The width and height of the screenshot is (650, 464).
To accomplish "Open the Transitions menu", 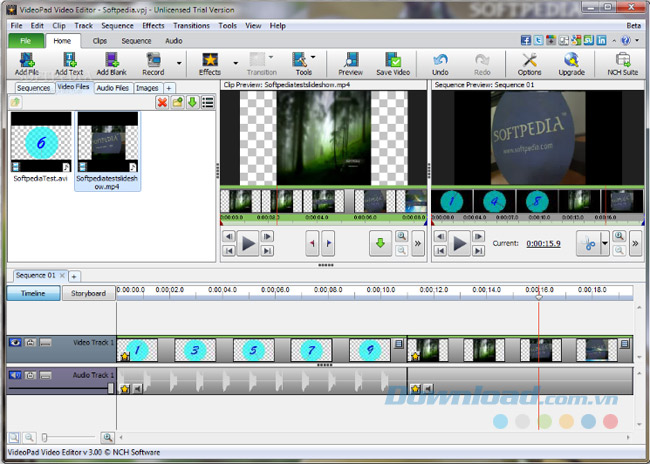I will point(192,25).
